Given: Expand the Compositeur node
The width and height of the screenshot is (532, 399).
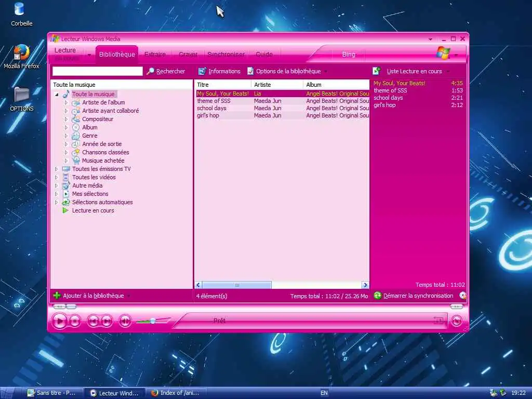Looking at the screenshot, I should (x=66, y=119).
